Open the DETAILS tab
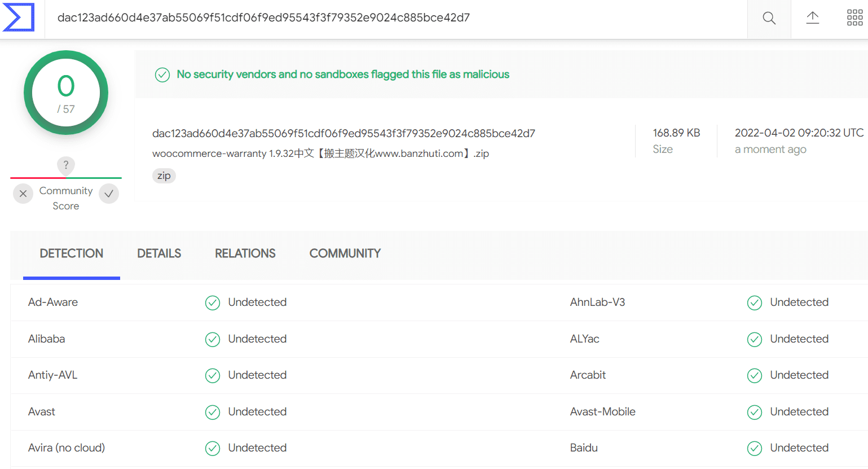The width and height of the screenshot is (868, 469). [x=159, y=253]
